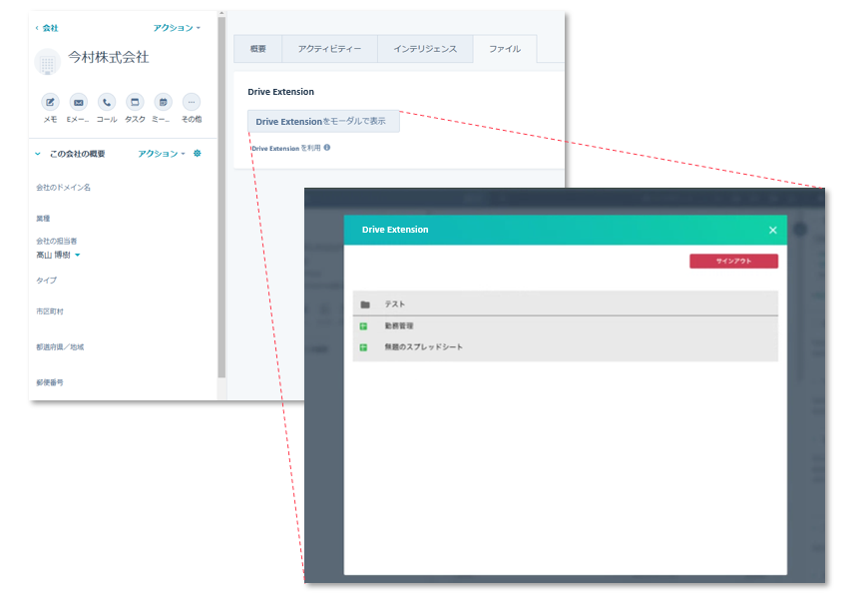Click Drive Extension を利用 text link

(x=286, y=148)
